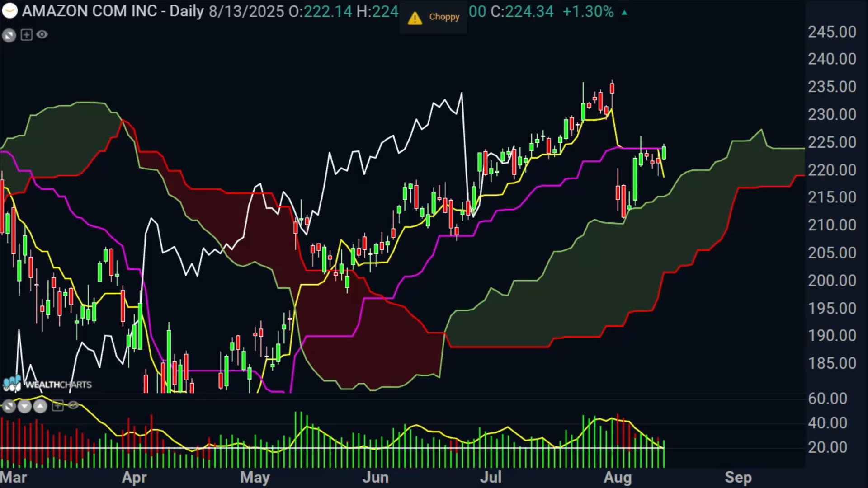
Task: Click the 225.00 price axis label
Action: click(x=832, y=142)
